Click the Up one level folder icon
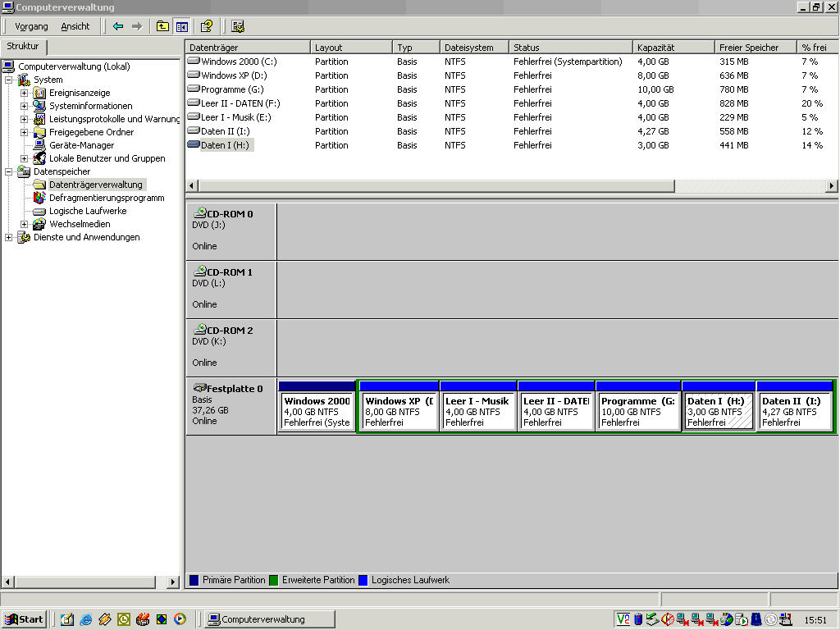The height and width of the screenshot is (630, 840). click(162, 26)
